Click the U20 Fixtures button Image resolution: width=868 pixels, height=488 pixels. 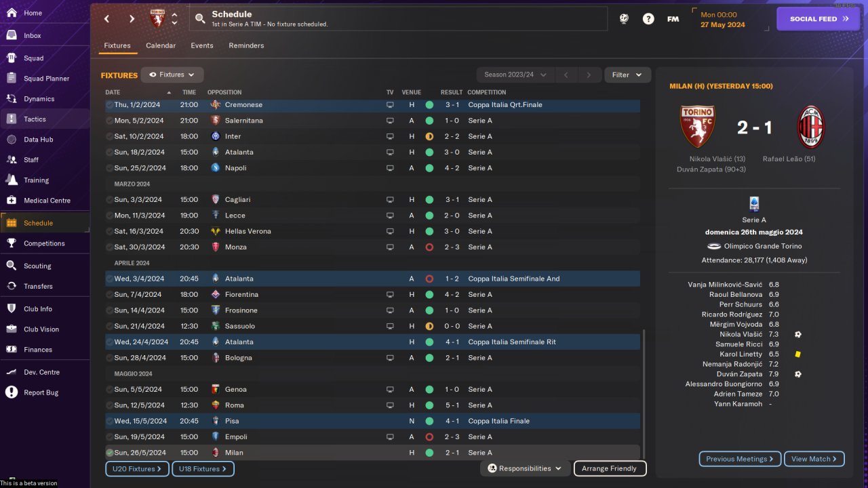tap(137, 468)
